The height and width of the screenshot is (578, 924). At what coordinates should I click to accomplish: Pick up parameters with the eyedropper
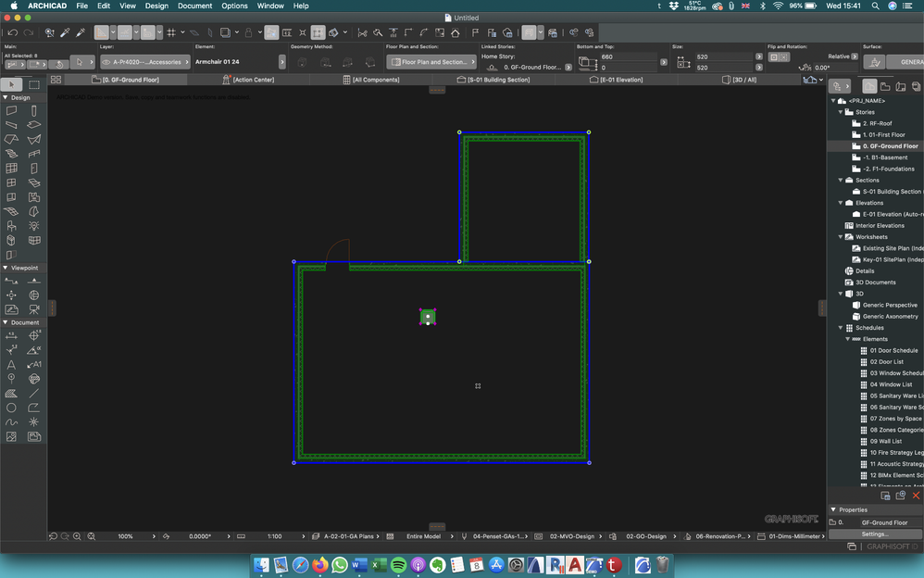coord(66,32)
